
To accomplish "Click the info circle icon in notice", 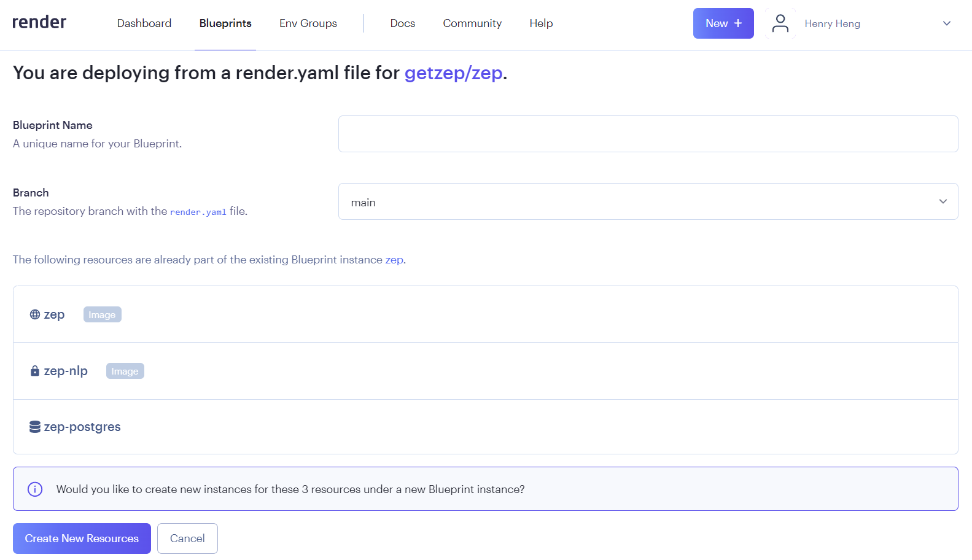I will coord(35,489).
